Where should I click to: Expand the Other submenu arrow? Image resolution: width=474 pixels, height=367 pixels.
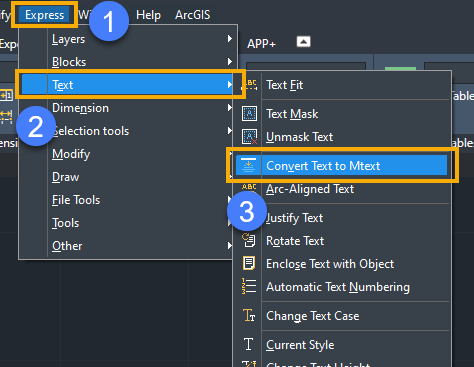click(x=230, y=246)
